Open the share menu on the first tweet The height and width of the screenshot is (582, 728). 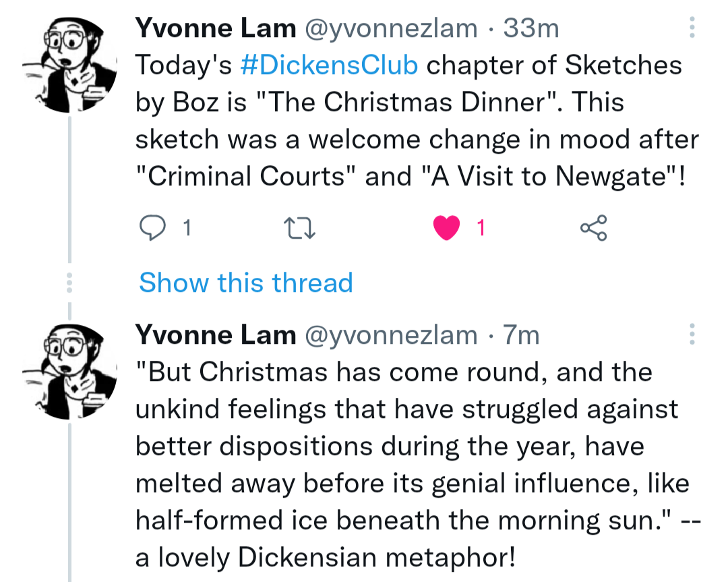tap(593, 228)
